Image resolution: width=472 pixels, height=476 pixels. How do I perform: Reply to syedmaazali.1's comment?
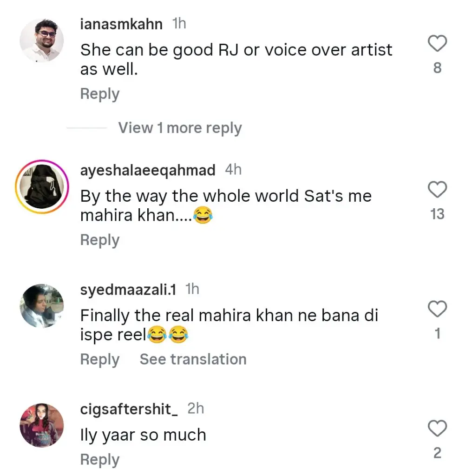tap(100, 359)
